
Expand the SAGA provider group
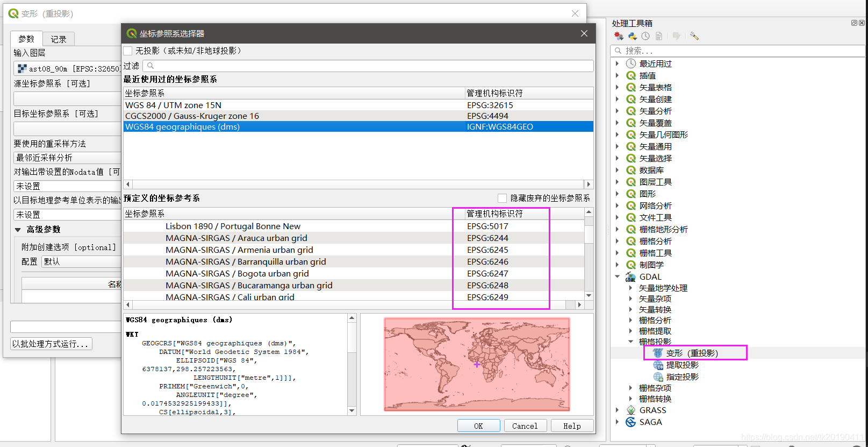[x=617, y=422]
